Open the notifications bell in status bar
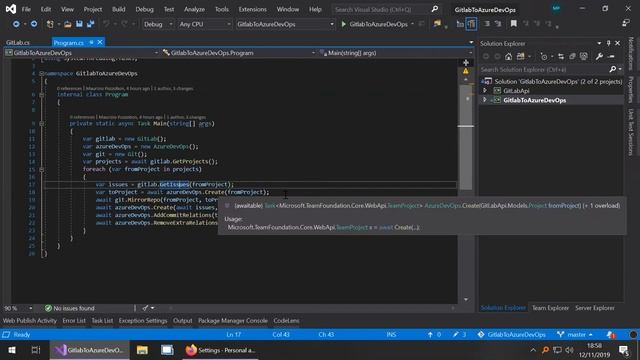The height and width of the screenshot is (360, 640). [611, 334]
